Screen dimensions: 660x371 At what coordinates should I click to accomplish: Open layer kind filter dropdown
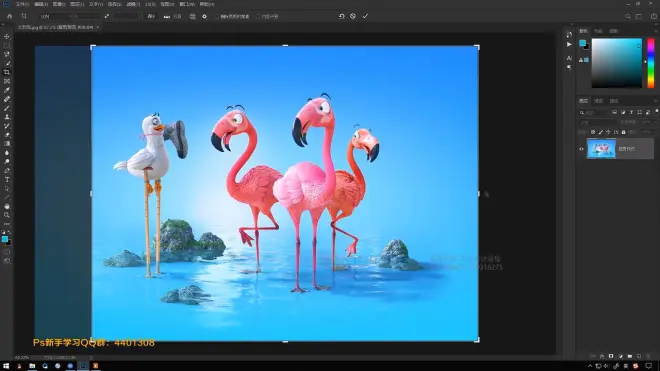(593, 112)
